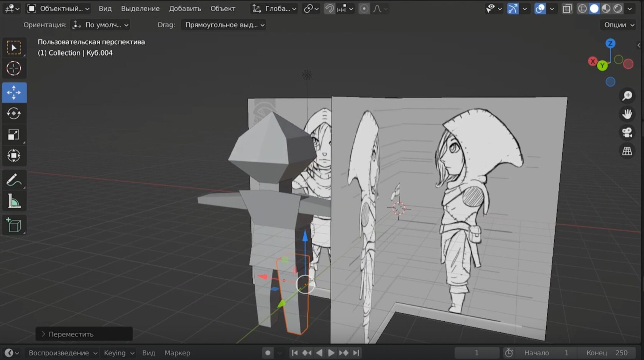Open the Объектный mode dropdown
This screenshot has height=360, width=644.
click(59, 8)
